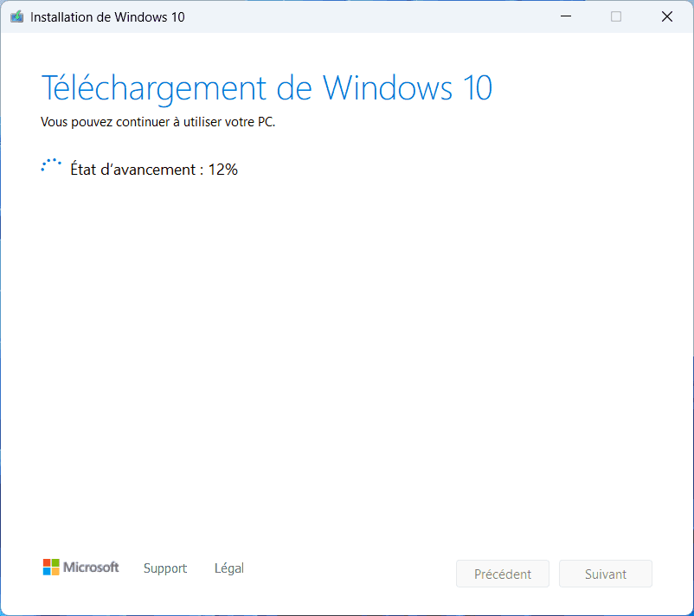This screenshot has width=694, height=616.
Task: Click 'Vous pouvez continuer à utiliser votre PC.' text
Action: point(158,122)
